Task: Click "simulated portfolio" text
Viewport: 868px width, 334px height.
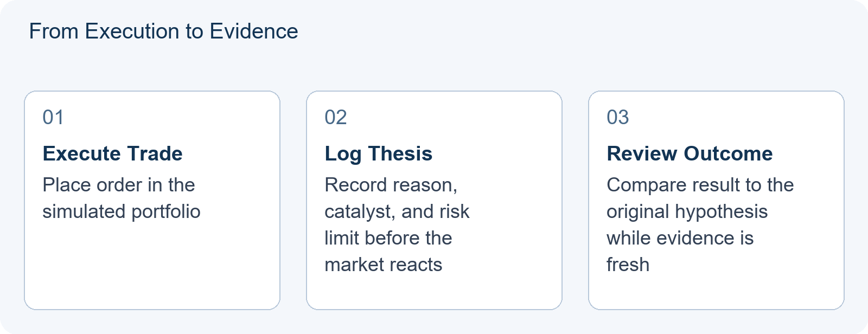Action: tap(122, 211)
